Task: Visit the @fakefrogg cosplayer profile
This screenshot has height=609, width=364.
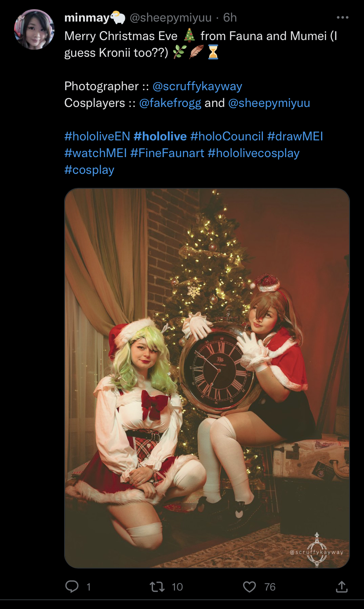Action: click(x=170, y=103)
